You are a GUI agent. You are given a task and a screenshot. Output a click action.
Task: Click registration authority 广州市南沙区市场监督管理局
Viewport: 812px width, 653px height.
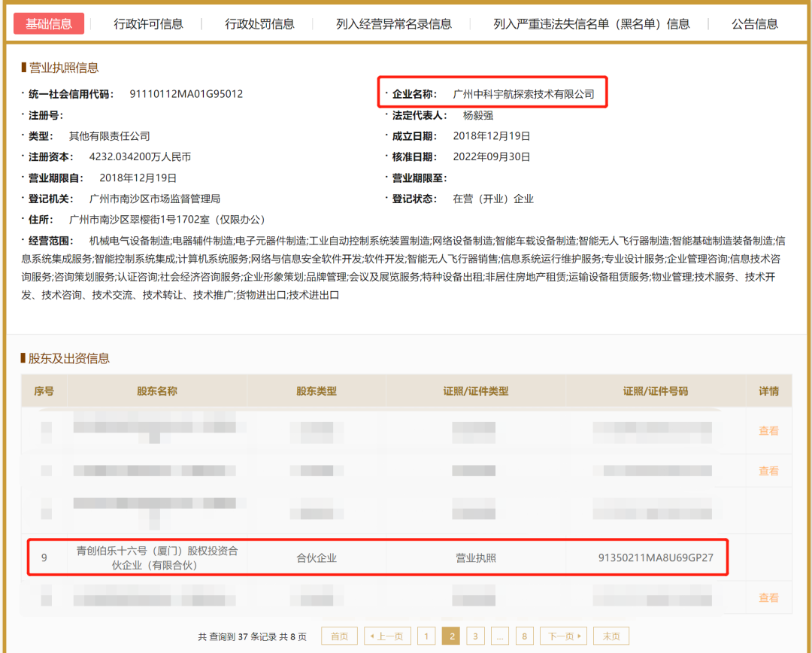click(x=154, y=199)
